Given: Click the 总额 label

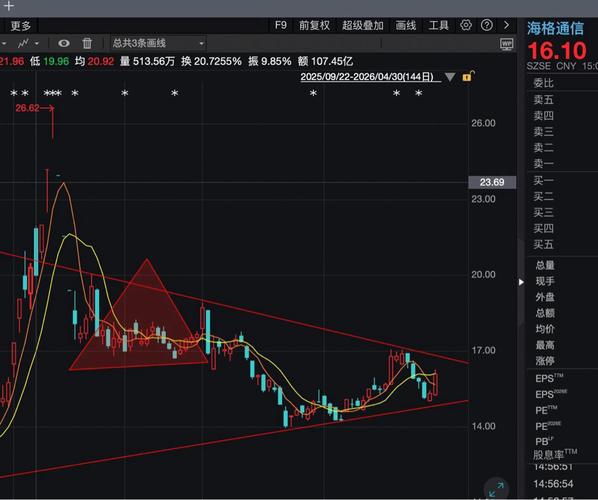Looking at the screenshot, I should click(x=545, y=313).
